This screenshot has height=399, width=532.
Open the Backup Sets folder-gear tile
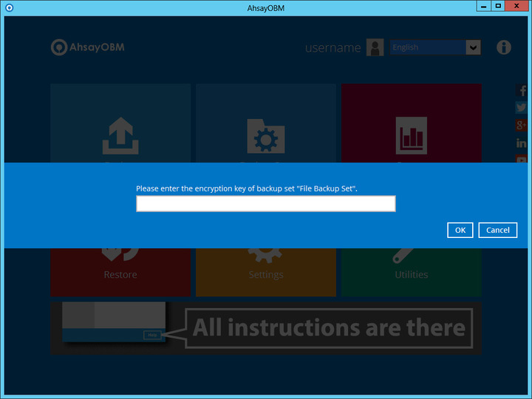[265, 135]
